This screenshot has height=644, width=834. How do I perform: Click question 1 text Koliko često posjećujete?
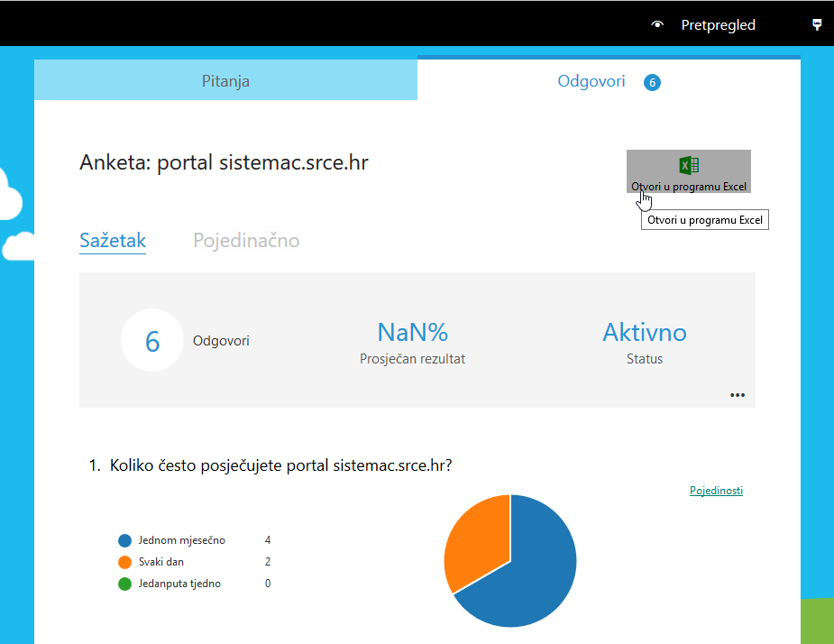point(280,465)
